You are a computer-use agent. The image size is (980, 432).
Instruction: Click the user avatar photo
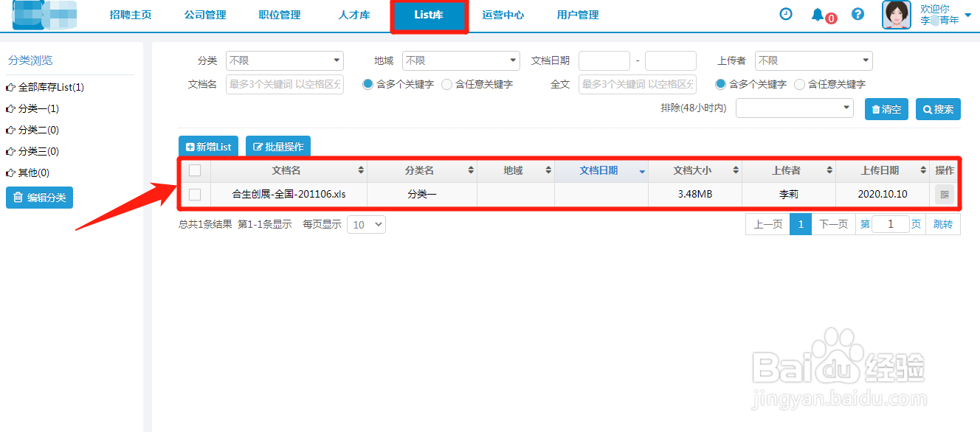(x=896, y=14)
